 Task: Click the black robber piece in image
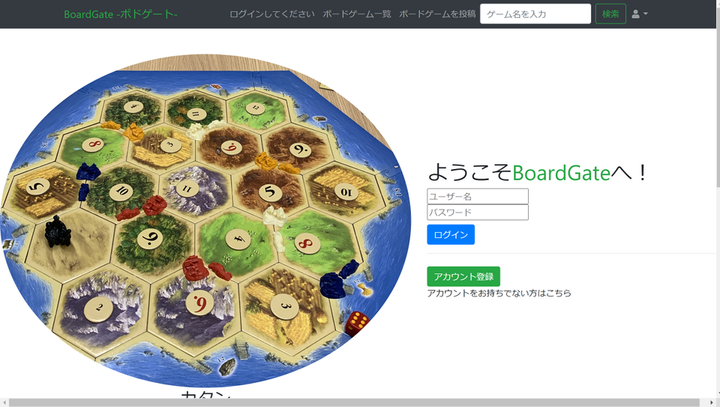(58, 231)
